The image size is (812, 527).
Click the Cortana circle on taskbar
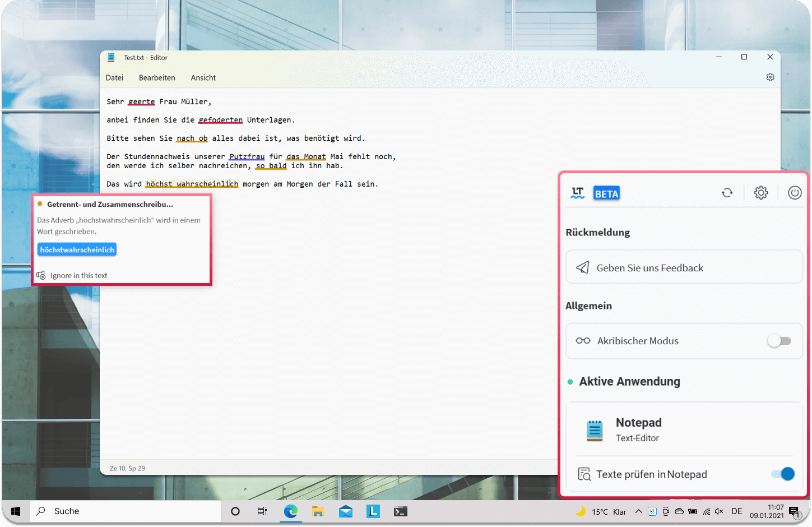click(235, 511)
